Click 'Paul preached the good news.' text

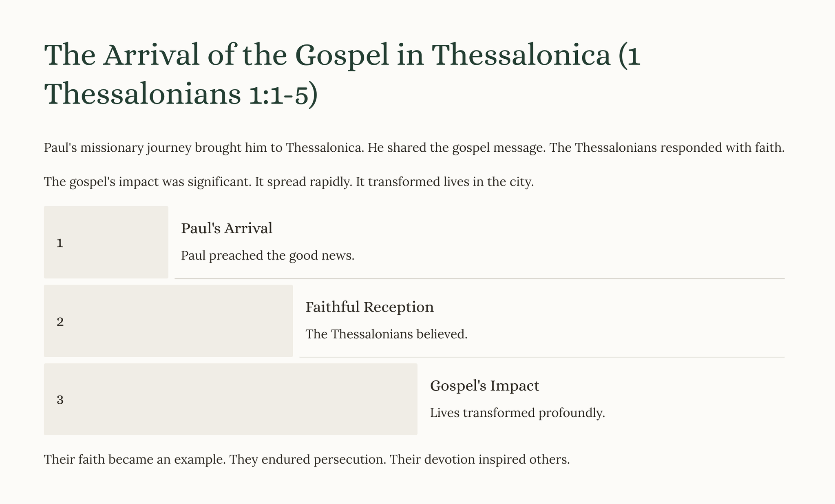(x=267, y=256)
